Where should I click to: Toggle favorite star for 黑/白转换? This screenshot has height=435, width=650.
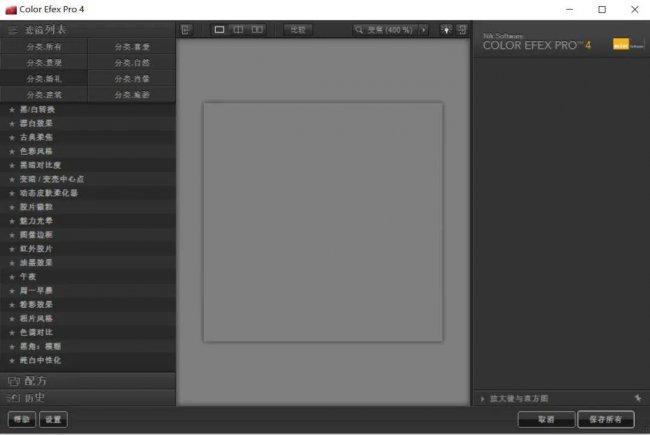point(12,110)
